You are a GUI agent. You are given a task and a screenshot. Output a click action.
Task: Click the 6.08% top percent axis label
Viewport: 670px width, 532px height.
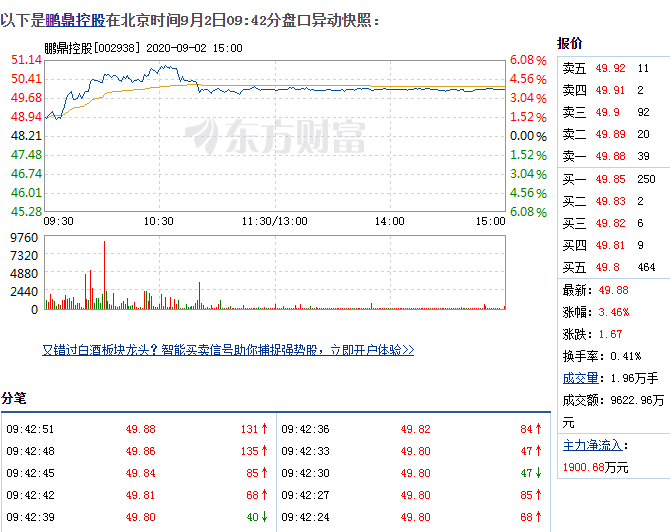pyautogui.click(x=528, y=60)
